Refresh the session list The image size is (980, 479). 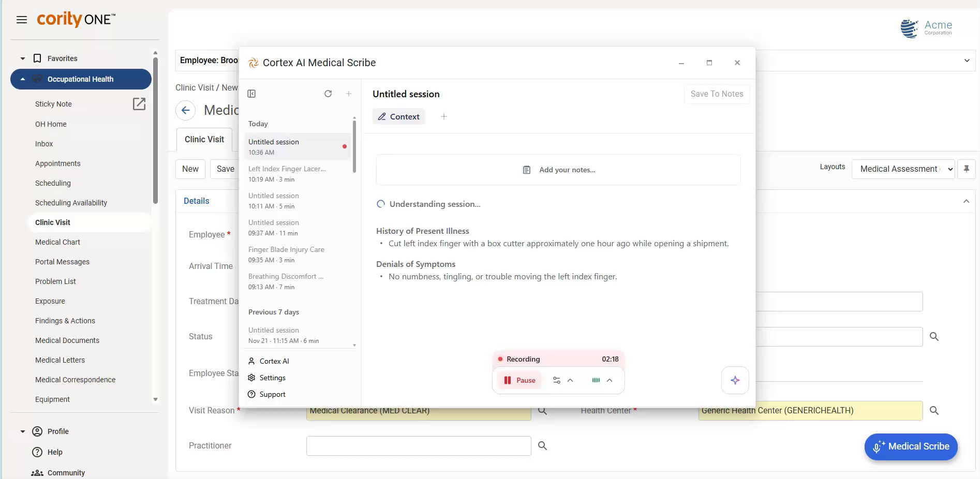tap(328, 94)
